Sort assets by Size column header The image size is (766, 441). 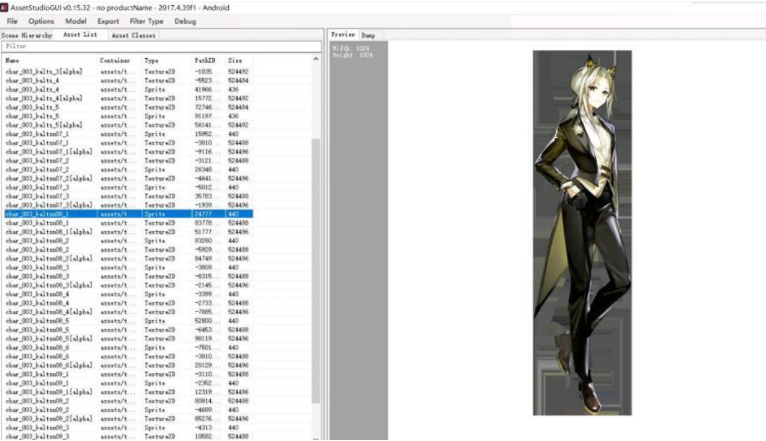[x=240, y=60]
